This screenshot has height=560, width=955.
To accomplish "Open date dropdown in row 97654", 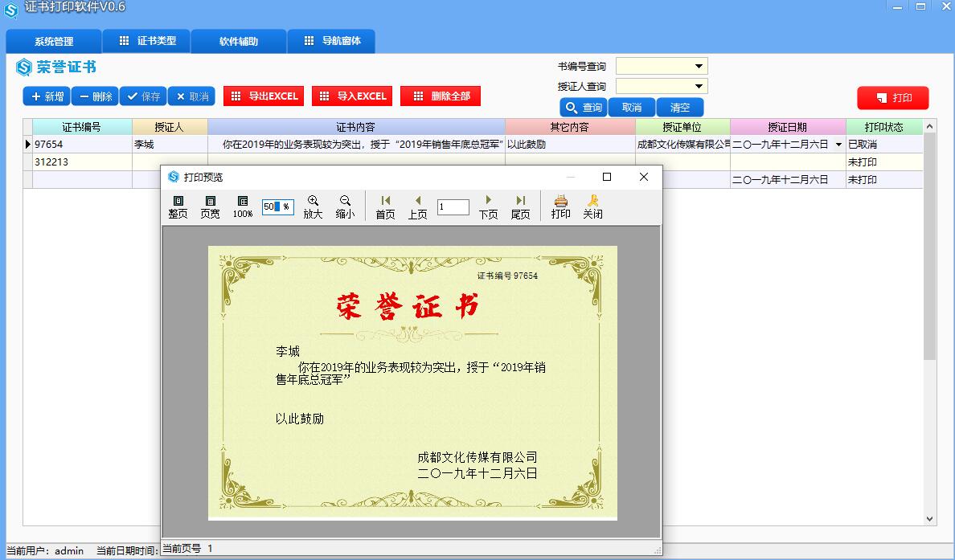I will click(x=838, y=145).
